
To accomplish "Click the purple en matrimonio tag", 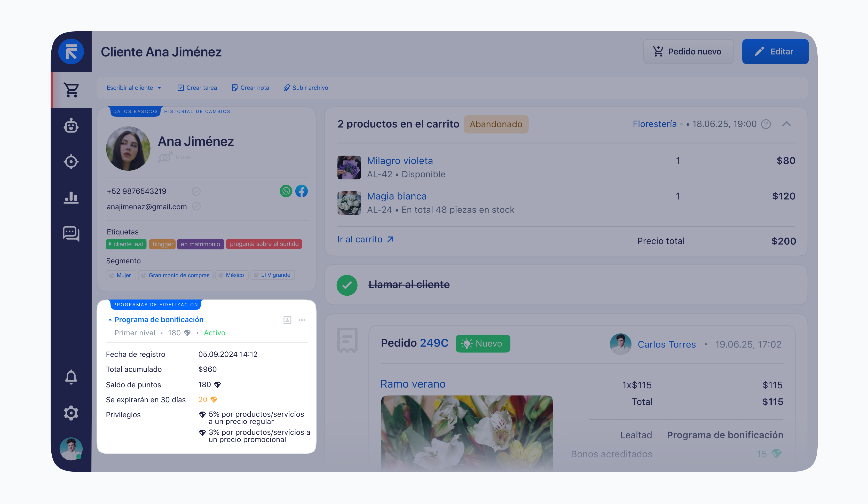I will (x=200, y=244).
